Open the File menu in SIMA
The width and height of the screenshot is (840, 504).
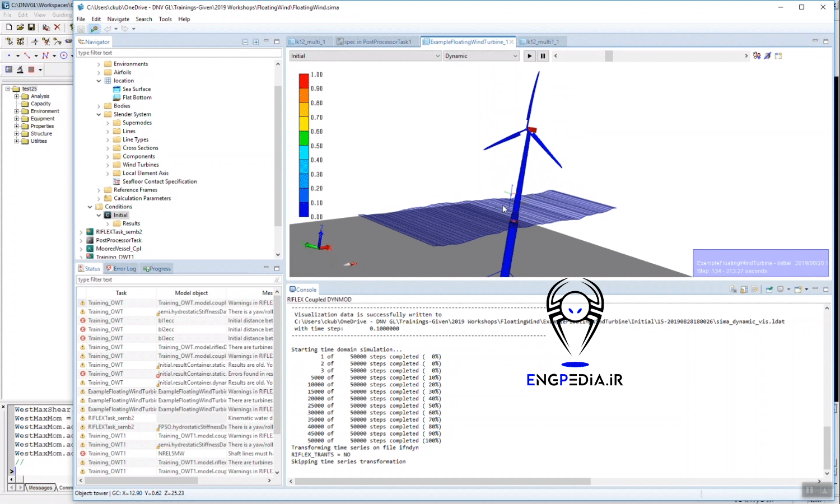click(81, 19)
